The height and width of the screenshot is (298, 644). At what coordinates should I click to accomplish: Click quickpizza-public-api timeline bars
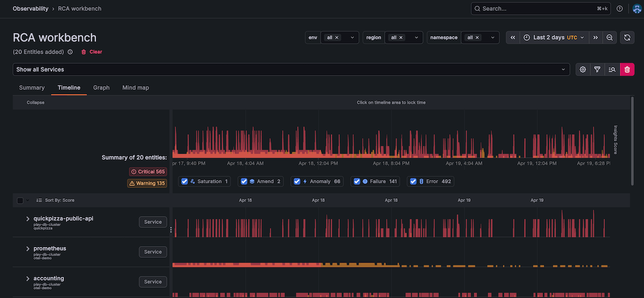tap(391, 223)
